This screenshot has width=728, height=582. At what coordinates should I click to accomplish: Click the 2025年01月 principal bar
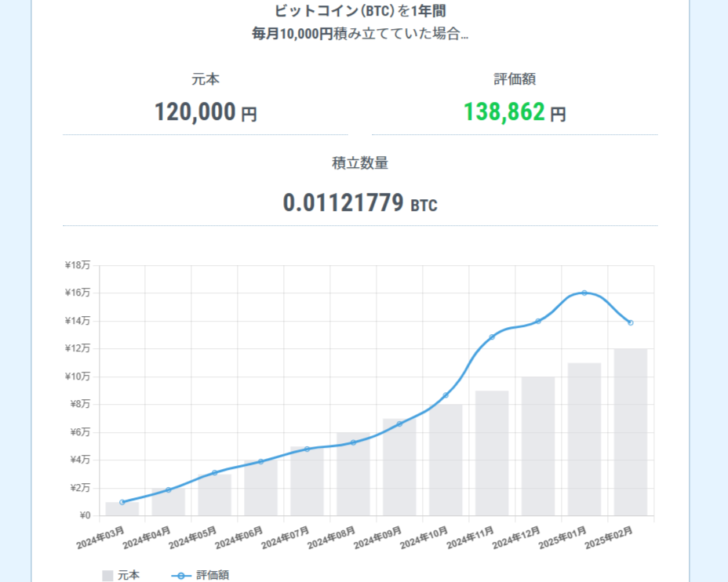pyautogui.click(x=584, y=439)
